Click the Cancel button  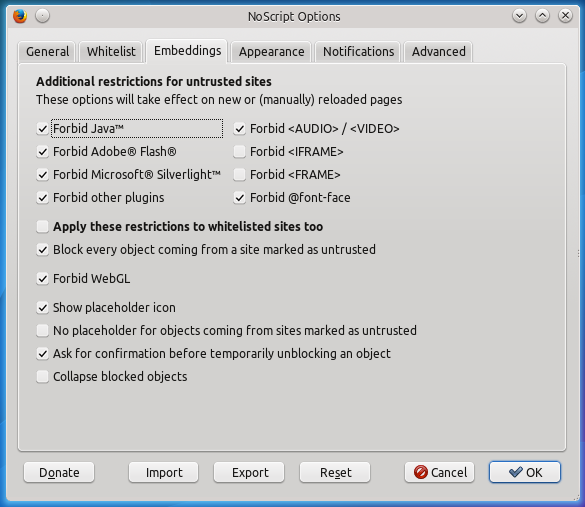439,472
